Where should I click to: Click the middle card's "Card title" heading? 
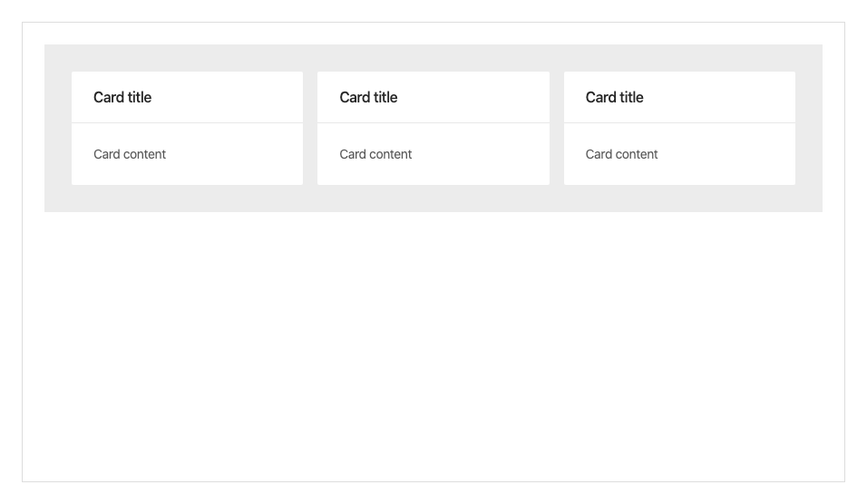click(368, 97)
